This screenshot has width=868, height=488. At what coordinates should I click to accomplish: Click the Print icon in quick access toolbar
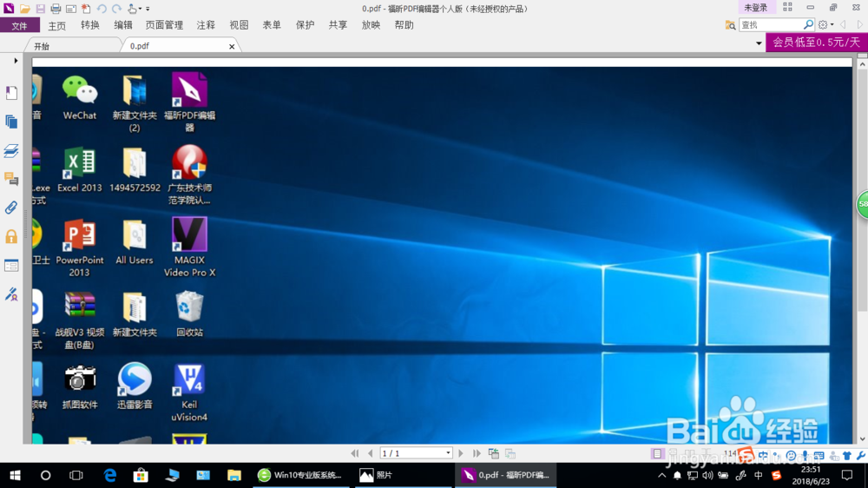pyautogui.click(x=56, y=9)
